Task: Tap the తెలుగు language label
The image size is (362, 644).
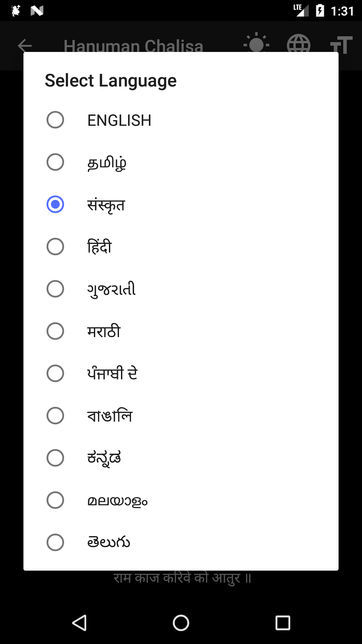Action: click(109, 543)
